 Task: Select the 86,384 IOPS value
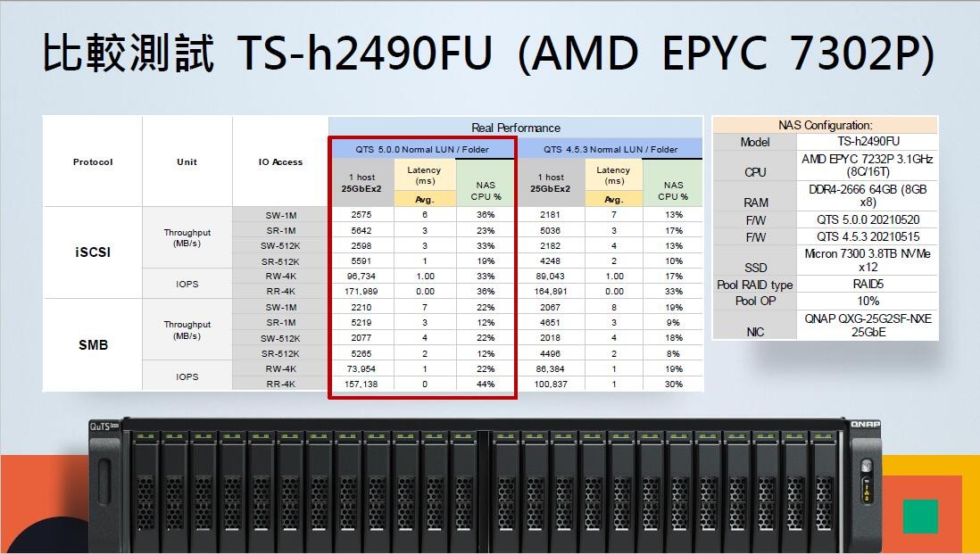coord(550,368)
